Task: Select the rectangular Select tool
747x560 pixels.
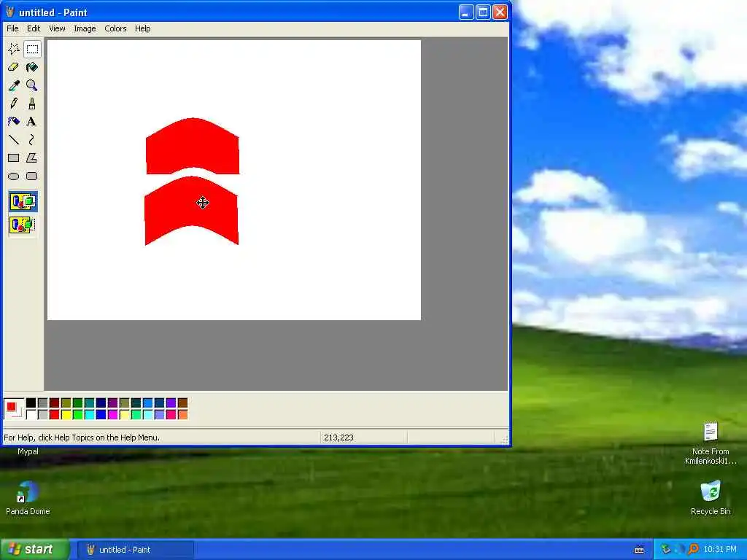Action: (x=32, y=49)
